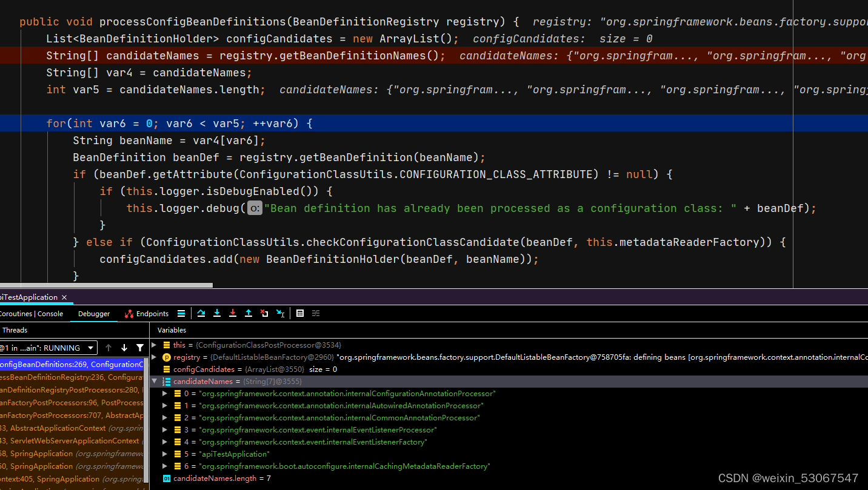Click the highlighted 'for(int var6 = 0' line
This screenshot has height=490, width=868.
click(434, 124)
